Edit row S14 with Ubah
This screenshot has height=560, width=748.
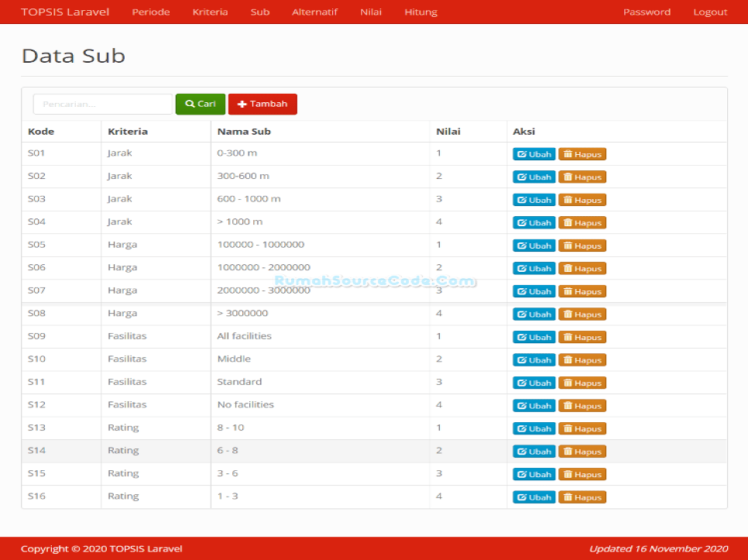pos(534,452)
